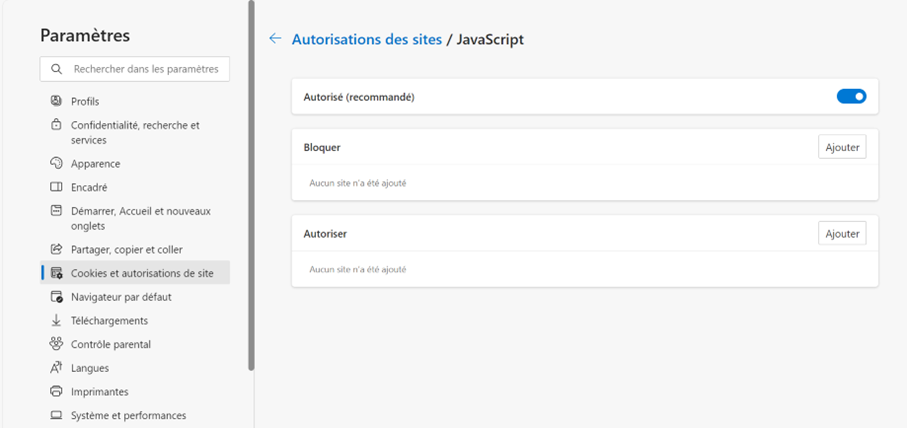This screenshot has width=907, height=428.
Task: Follow the Autorisations des sites breadcrumb link
Action: coord(366,39)
